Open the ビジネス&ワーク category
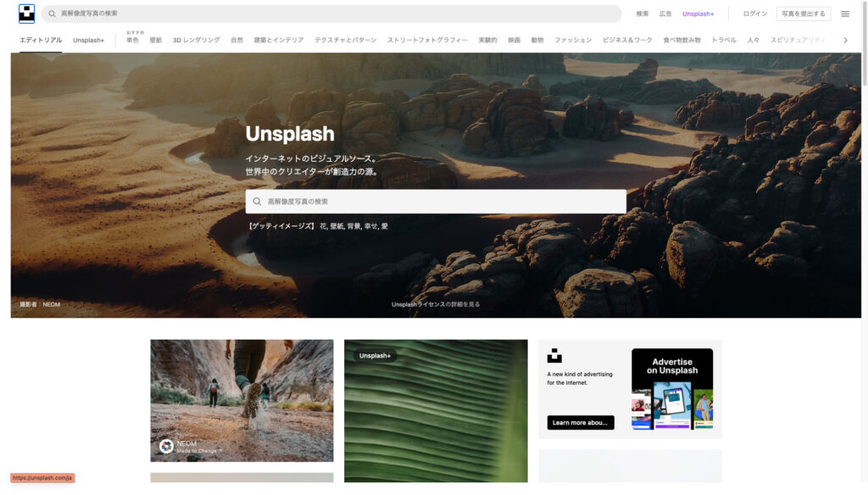This screenshot has width=868, height=495. (627, 40)
